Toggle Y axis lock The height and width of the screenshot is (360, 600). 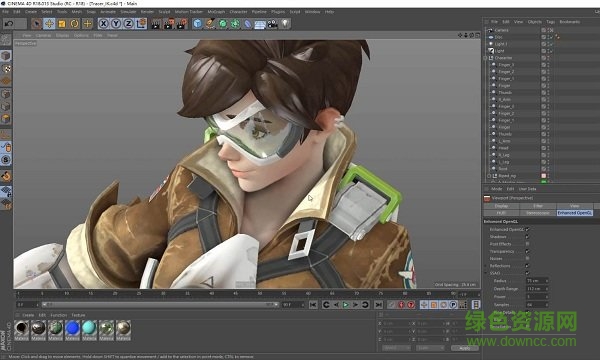(x=116, y=24)
